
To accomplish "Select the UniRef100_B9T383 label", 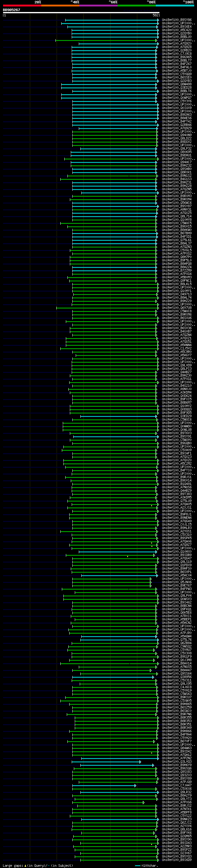I will (x=177, y=494).
